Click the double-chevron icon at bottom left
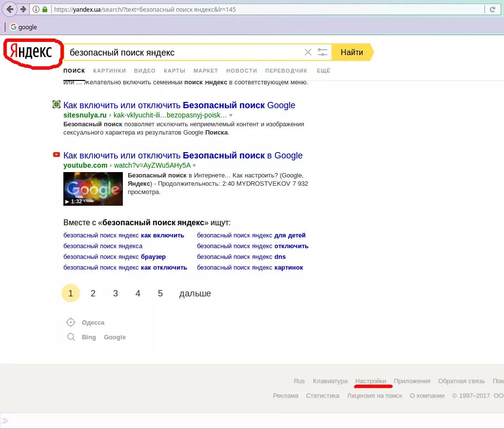504x429 pixels. tap(5, 421)
